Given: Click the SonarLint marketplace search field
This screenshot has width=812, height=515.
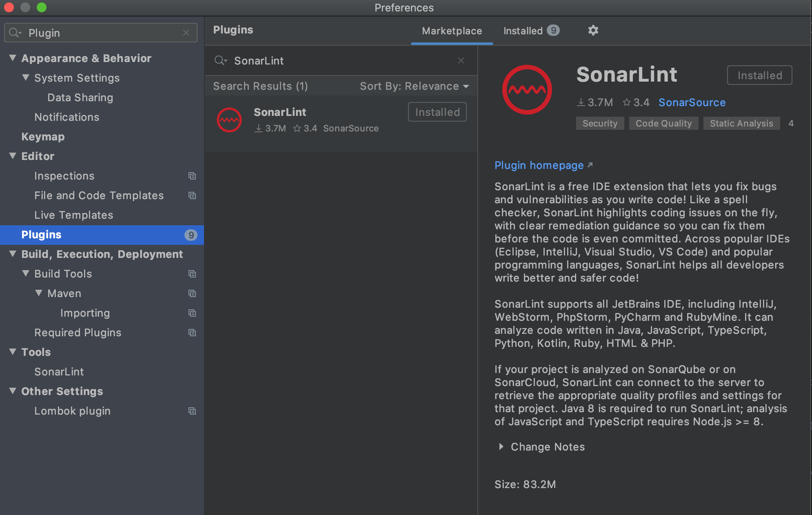Looking at the screenshot, I should click(341, 60).
